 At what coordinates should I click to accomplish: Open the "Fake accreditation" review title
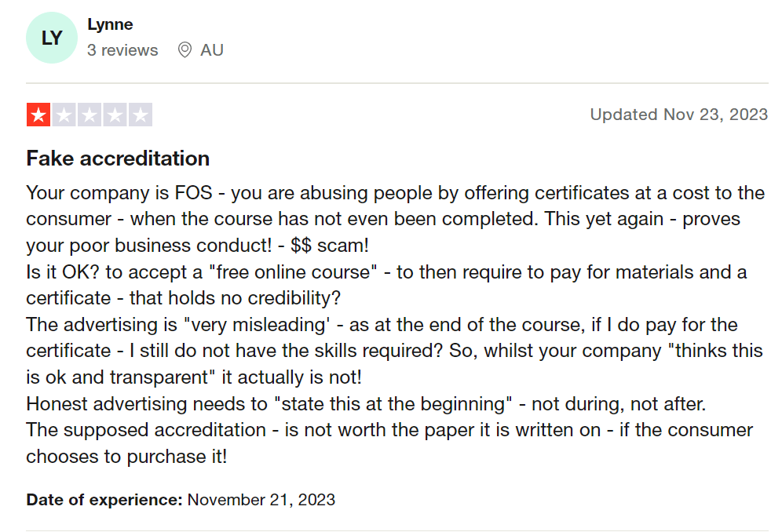[118, 159]
